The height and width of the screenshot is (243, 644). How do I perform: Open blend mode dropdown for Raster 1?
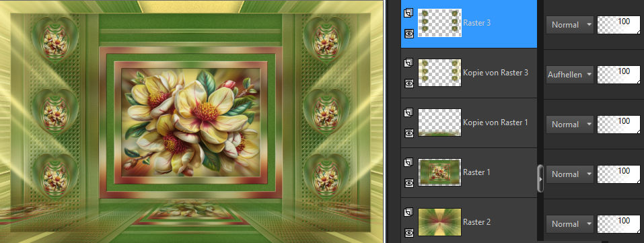coord(570,174)
